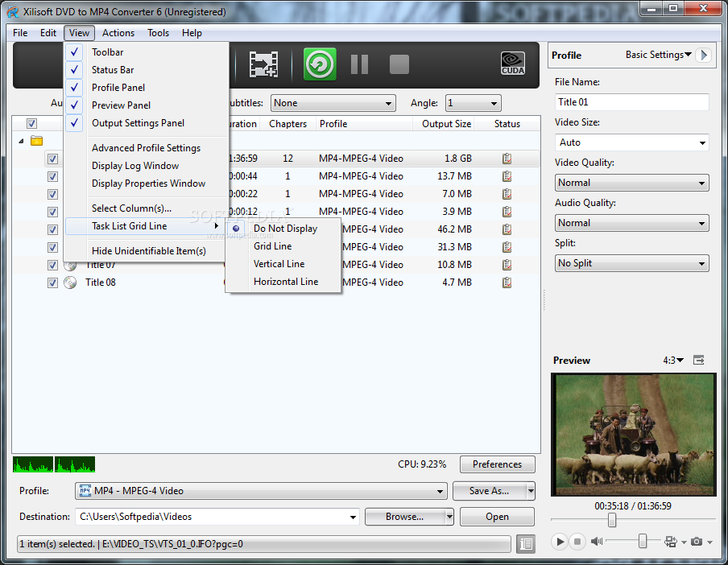Click the volume speaker icon
Screen dimensions: 728x565
click(x=597, y=542)
